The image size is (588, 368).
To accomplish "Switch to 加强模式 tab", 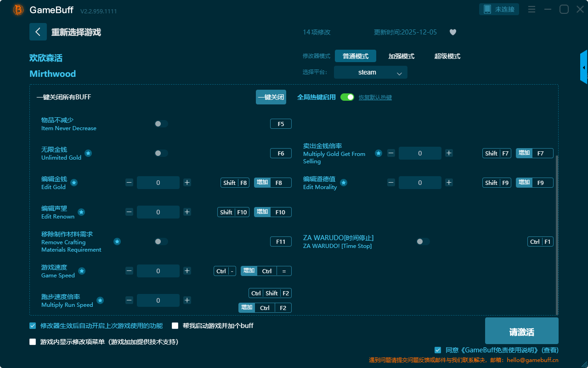I will tap(401, 56).
